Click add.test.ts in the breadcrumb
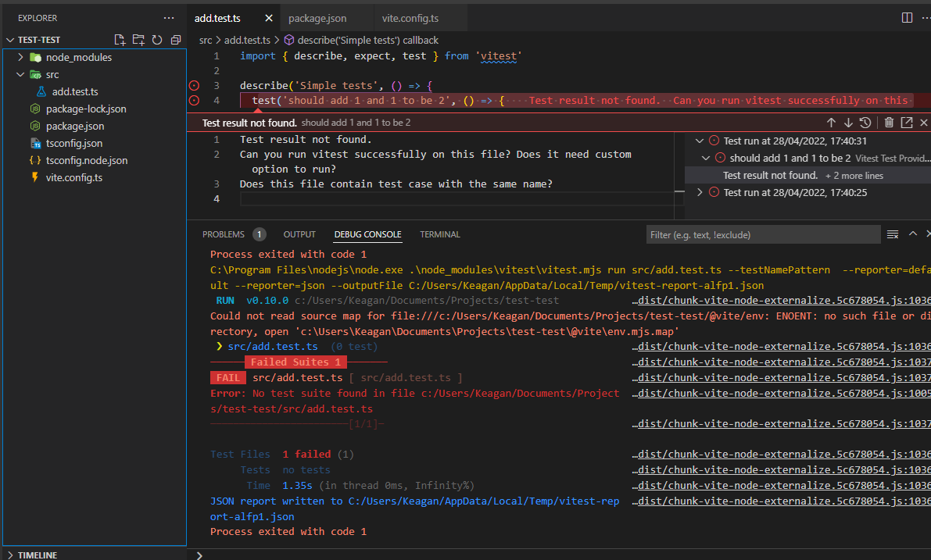Viewport: 931px width, 560px height. click(247, 40)
